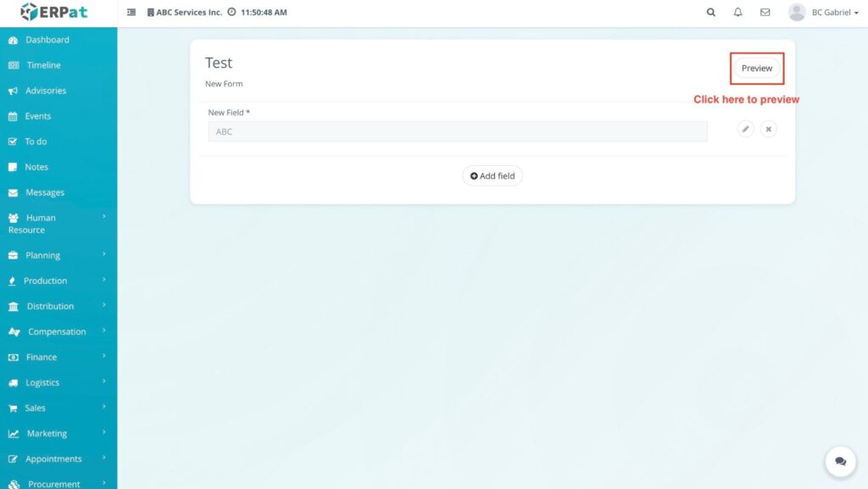Expand the Sales menu
This screenshot has height=489, width=868.
pyautogui.click(x=58, y=408)
